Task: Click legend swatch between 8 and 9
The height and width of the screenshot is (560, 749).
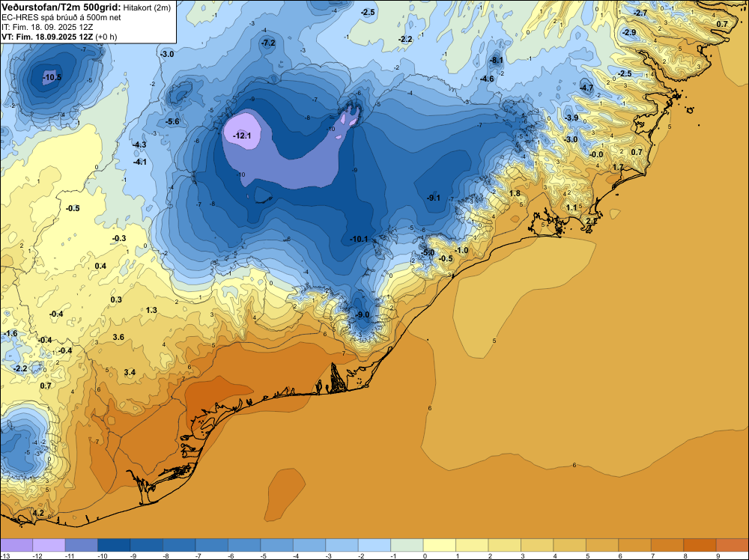Action: [x=700, y=545]
